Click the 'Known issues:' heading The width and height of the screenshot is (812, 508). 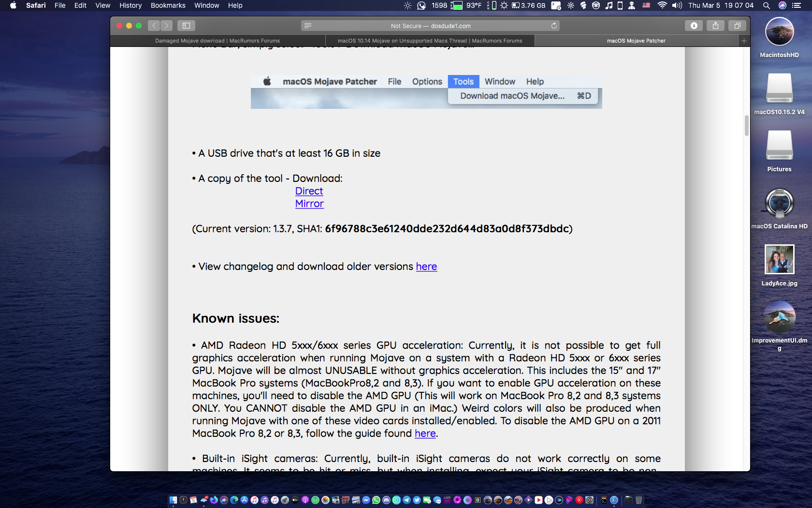(236, 318)
